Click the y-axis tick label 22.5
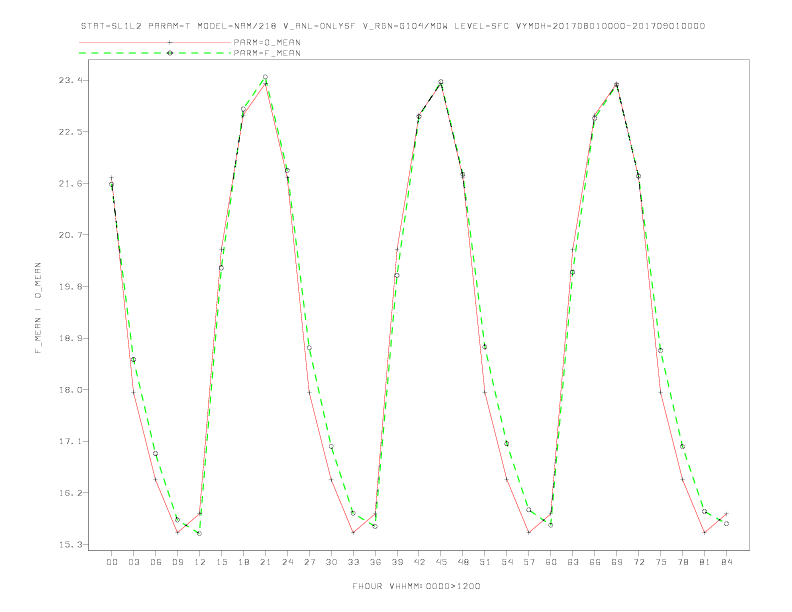Screen dimensions: 792x612 click(x=71, y=132)
